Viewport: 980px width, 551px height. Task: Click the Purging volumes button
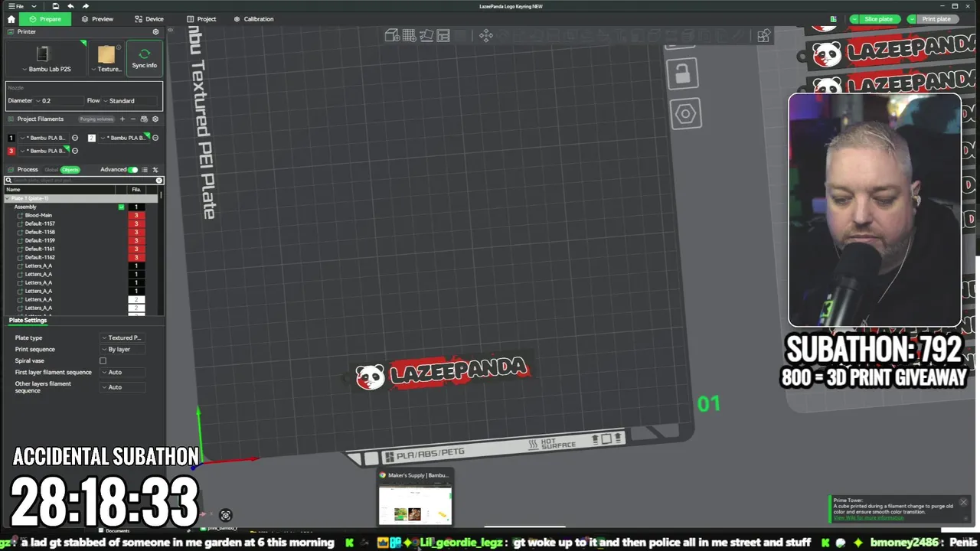click(x=96, y=119)
